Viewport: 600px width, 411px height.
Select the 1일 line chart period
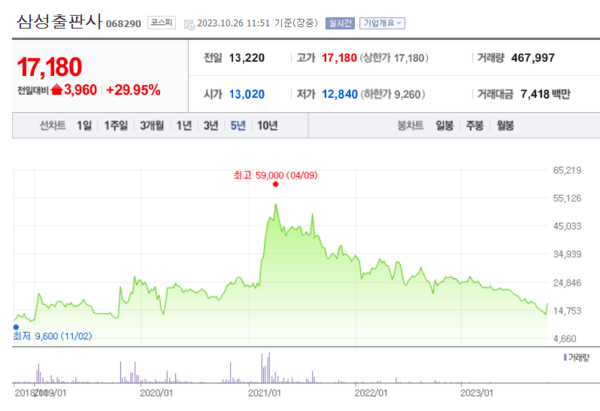(x=85, y=126)
